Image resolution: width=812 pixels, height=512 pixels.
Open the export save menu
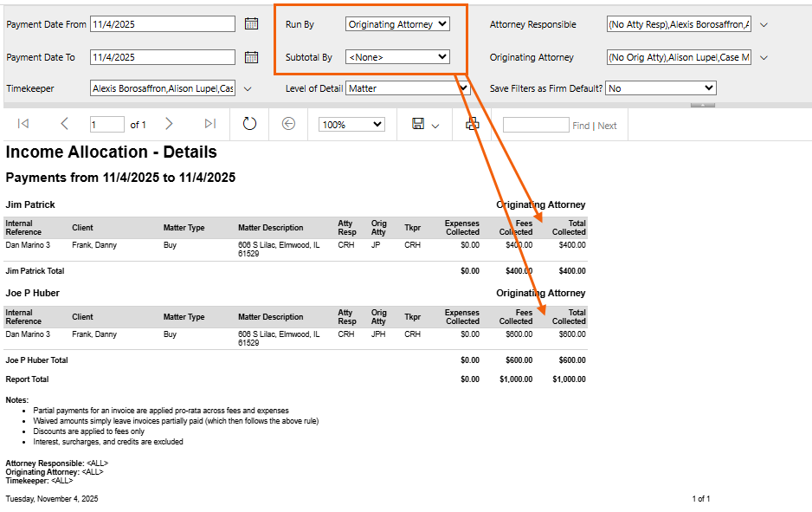pos(426,125)
